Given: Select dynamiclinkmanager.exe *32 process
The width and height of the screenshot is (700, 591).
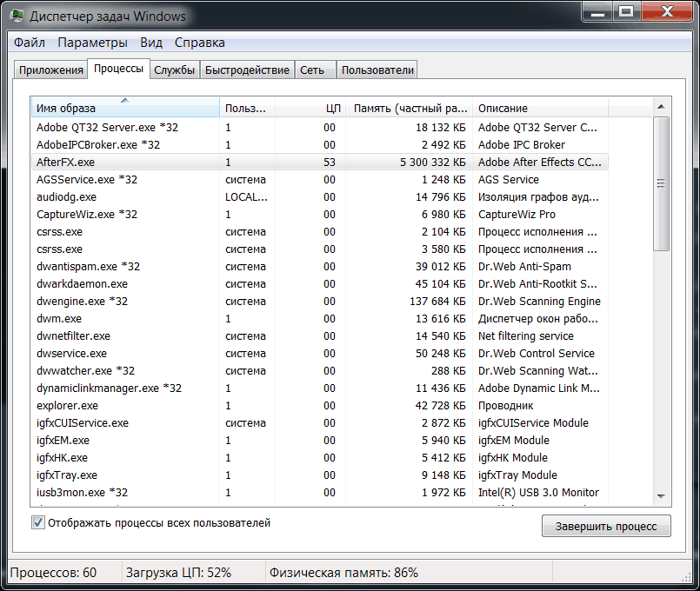Looking at the screenshot, I should pyautogui.click(x=320, y=388).
